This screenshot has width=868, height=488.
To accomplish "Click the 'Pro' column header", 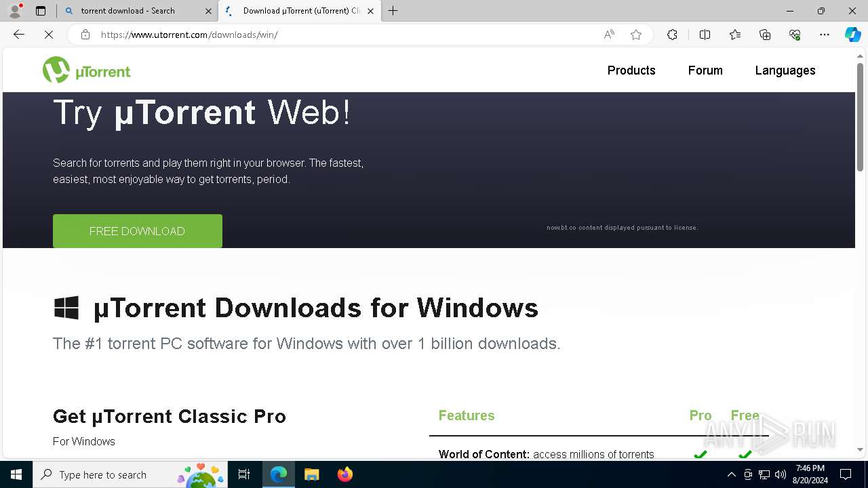I will pyautogui.click(x=701, y=415).
